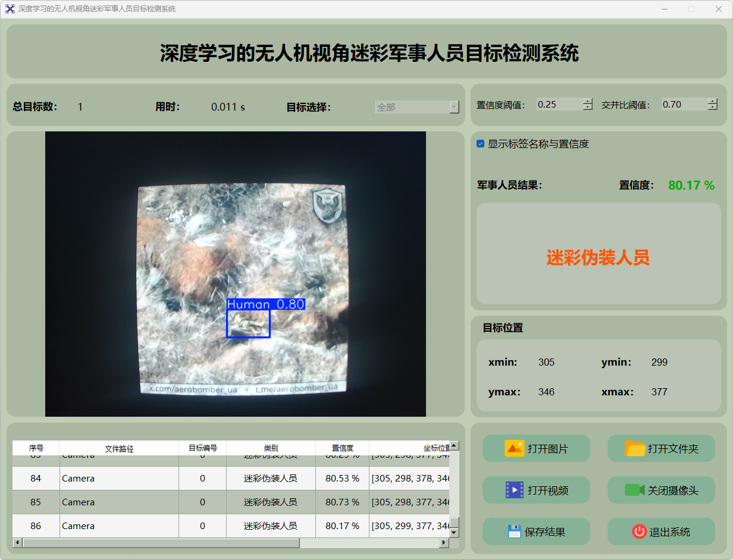Click the 类别 column header in results table
Viewport: 733px width, 560px height.
(x=271, y=448)
